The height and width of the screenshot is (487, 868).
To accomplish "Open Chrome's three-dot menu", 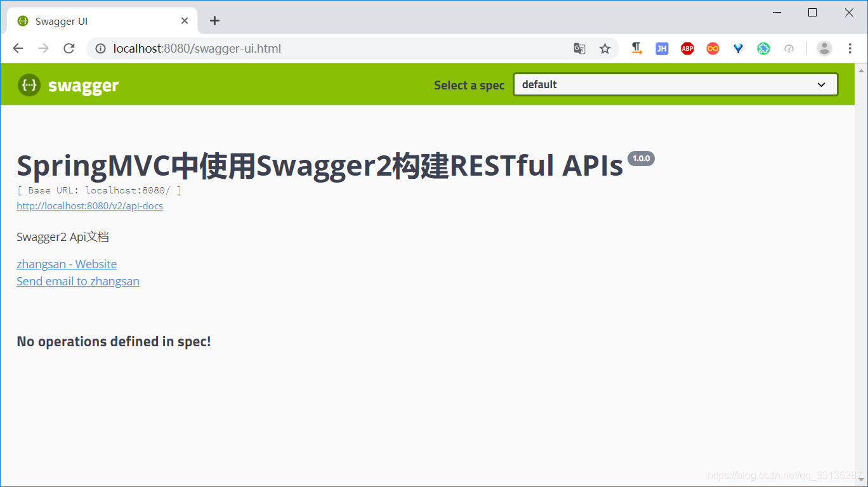I will 850,48.
